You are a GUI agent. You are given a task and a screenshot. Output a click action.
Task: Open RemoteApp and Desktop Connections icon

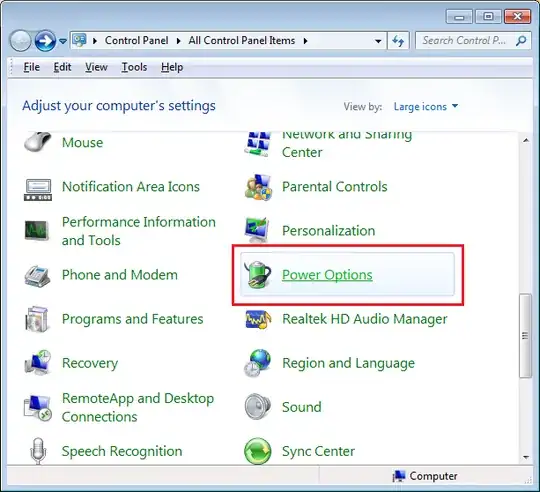pos(38,408)
